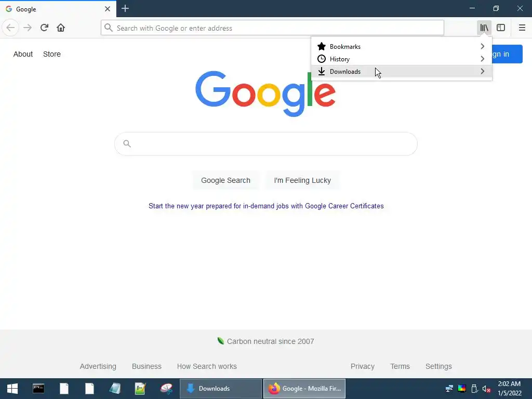The image size is (532, 399).
Task: Select History in the Library menu
Action: point(402,59)
